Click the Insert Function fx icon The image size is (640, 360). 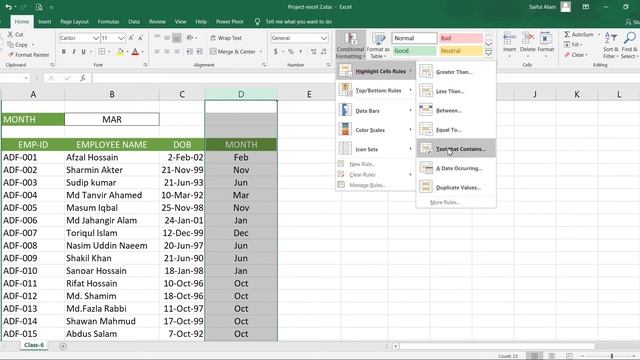tap(83, 78)
